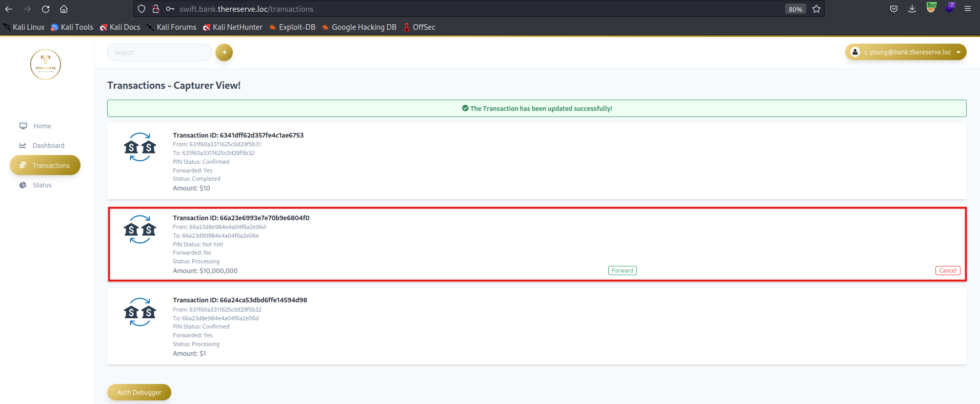Click into the Search input field
The height and width of the screenshot is (404, 980).
click(159, 52)
